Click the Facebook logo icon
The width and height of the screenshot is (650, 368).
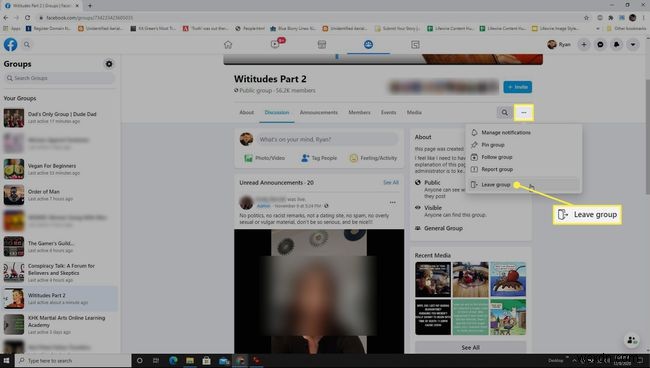click(10, 44)
